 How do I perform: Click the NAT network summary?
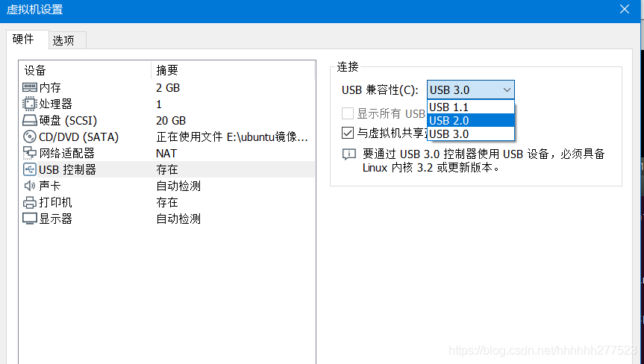point(166,154)
